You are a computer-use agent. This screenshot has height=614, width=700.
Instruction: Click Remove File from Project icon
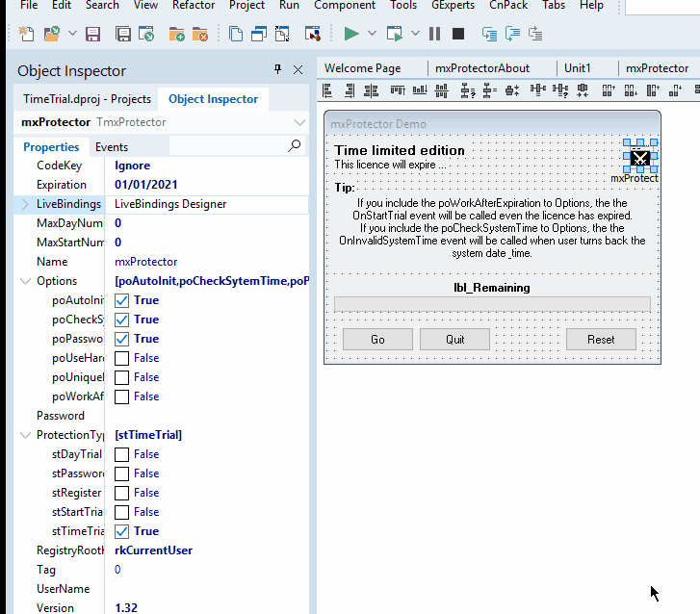[x=200, y=34]
